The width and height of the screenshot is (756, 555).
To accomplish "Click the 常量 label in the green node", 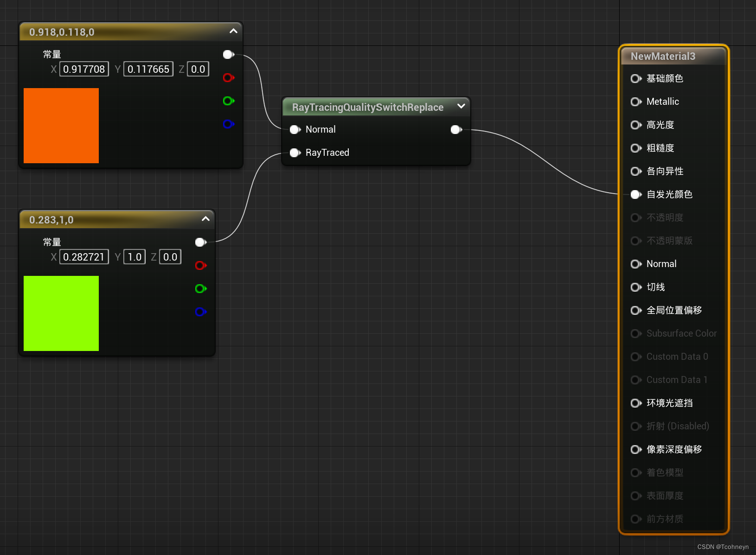I will click(x=52, y=242).
